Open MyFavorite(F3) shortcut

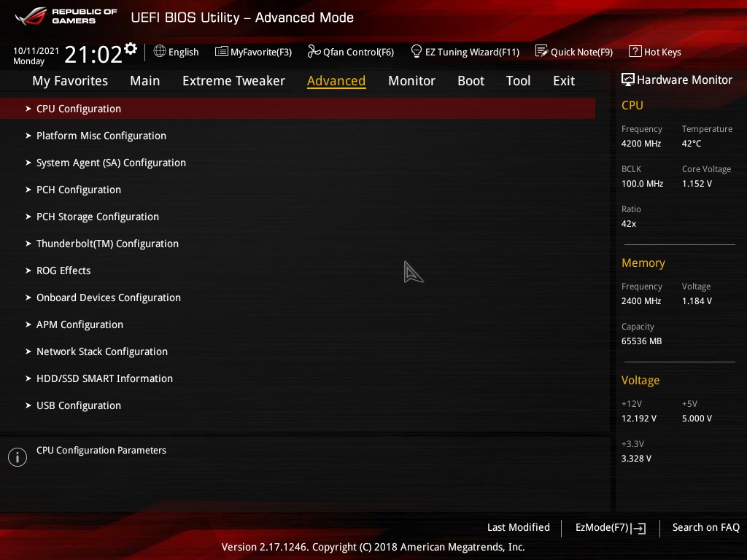pyautogui.click(x=261, y=52)
